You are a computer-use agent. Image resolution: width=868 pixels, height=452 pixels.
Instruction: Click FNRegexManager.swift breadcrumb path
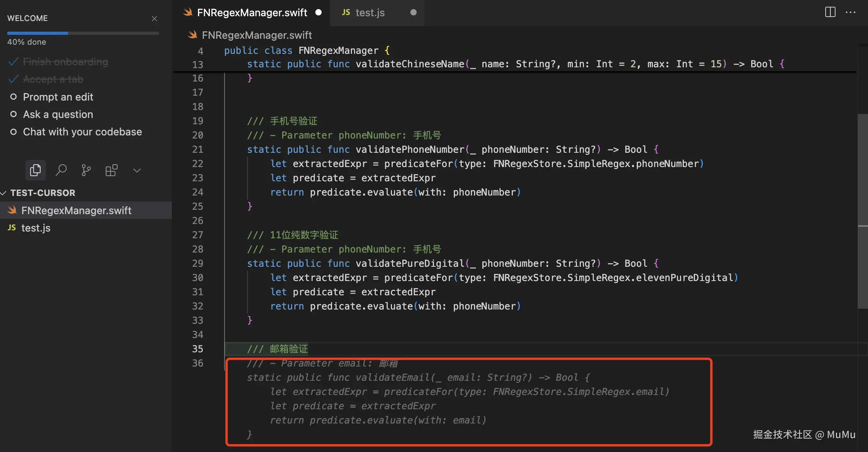pos(257,35)
